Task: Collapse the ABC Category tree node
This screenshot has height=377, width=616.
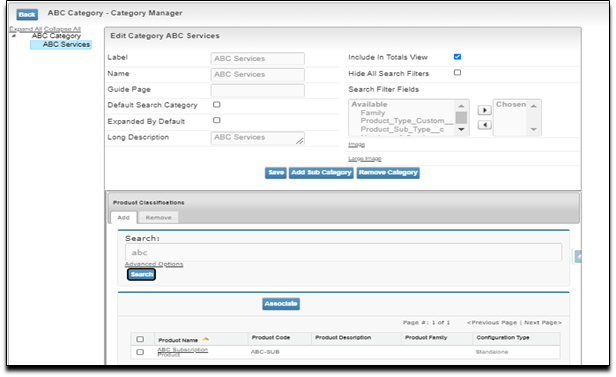Action: coord(14,36)
